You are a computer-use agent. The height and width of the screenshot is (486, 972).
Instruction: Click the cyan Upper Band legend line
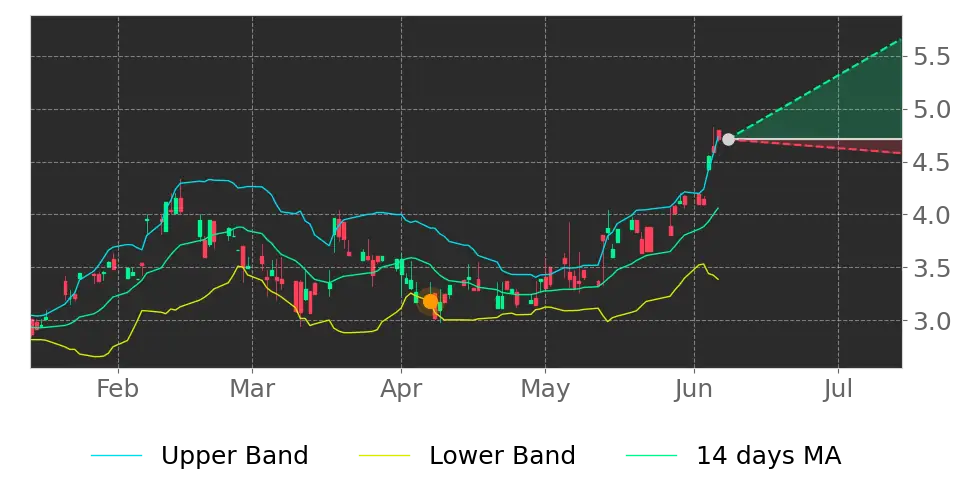pyautogui.click(x=117, y=456)
